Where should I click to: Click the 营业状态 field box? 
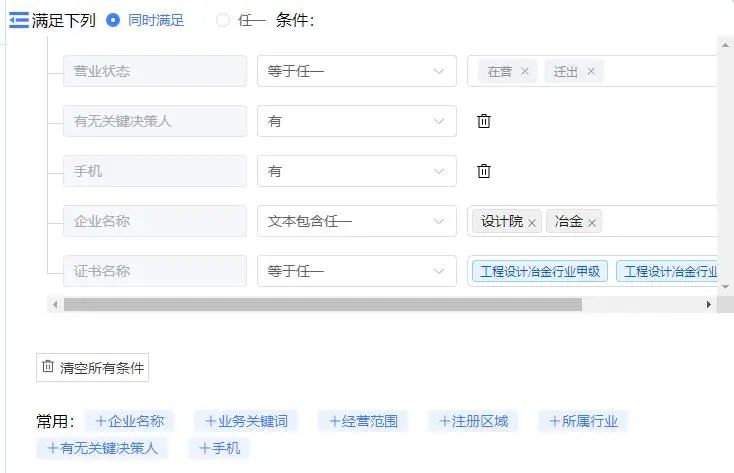(x=155, y=71)
